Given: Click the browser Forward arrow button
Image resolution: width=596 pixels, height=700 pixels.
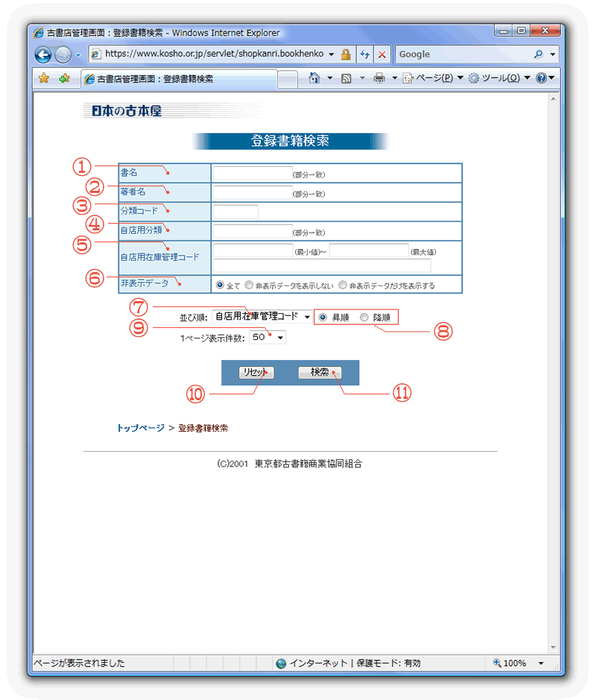Looking at the screenshot, I should click(x=63, y=54).
